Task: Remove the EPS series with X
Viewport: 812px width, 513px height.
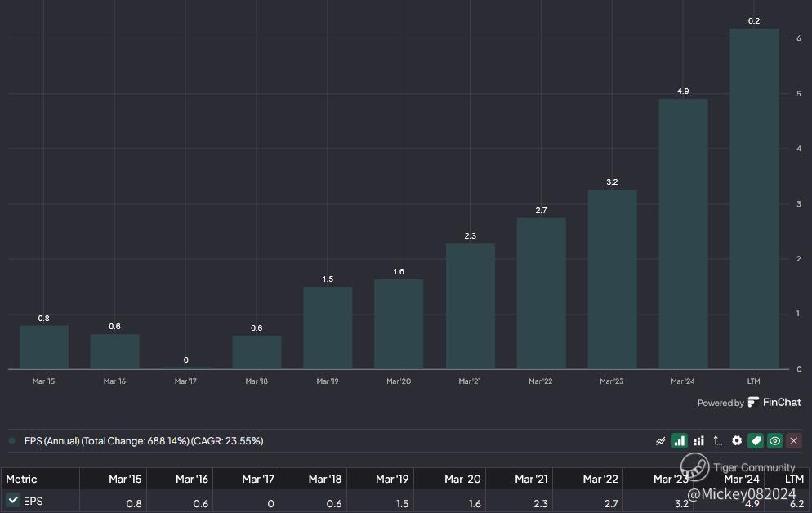Action: [x=794, y=441]
